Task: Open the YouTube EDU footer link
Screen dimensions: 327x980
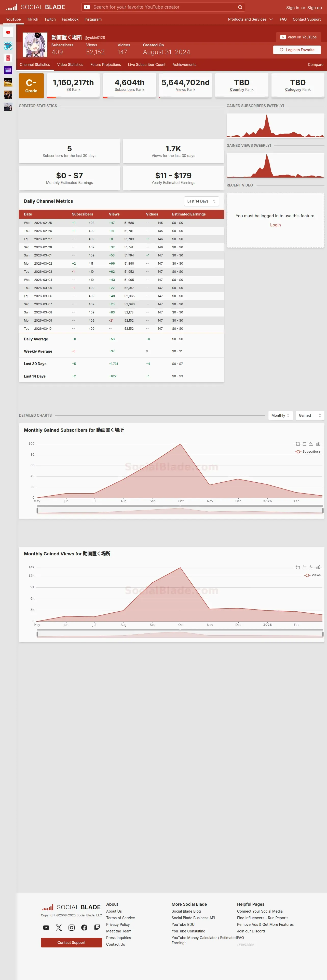Action: click(183, 925)
